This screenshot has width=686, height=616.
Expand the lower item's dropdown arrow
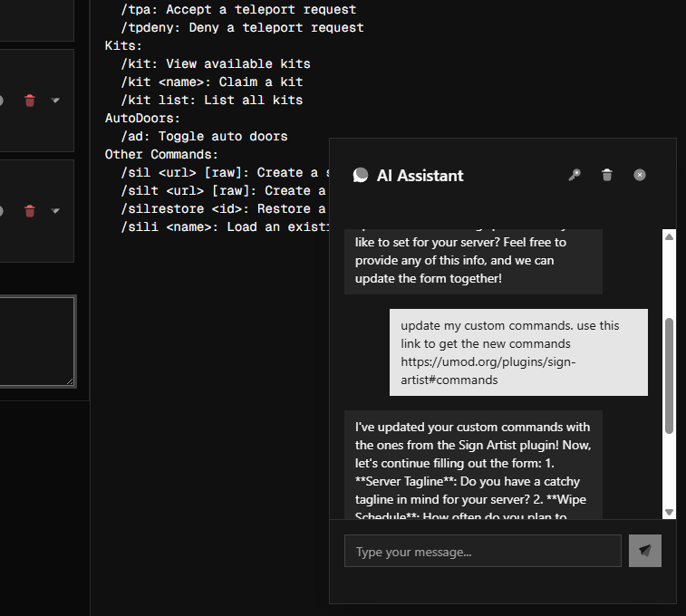[x=55, y=211]
